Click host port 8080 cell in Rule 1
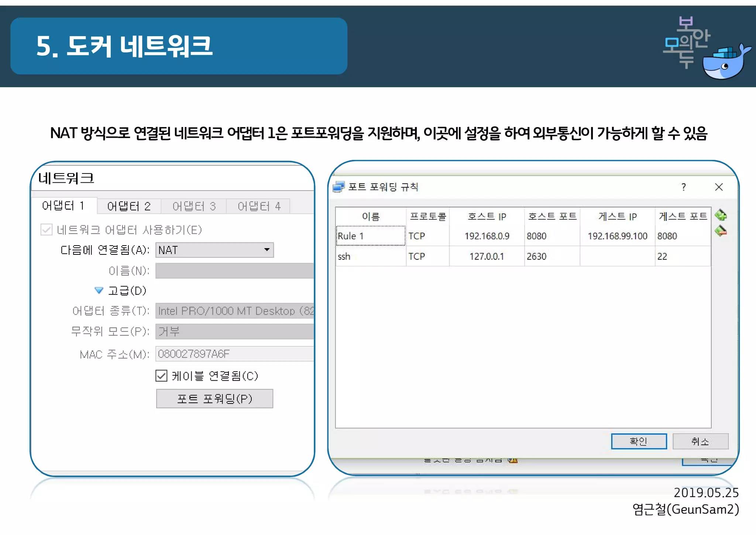 coord(552,236)
